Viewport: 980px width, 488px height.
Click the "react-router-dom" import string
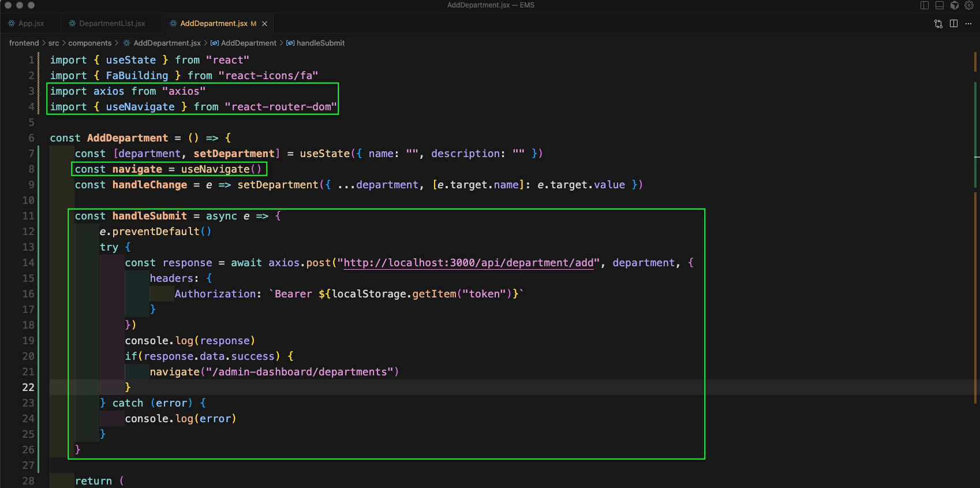[281, 107]
